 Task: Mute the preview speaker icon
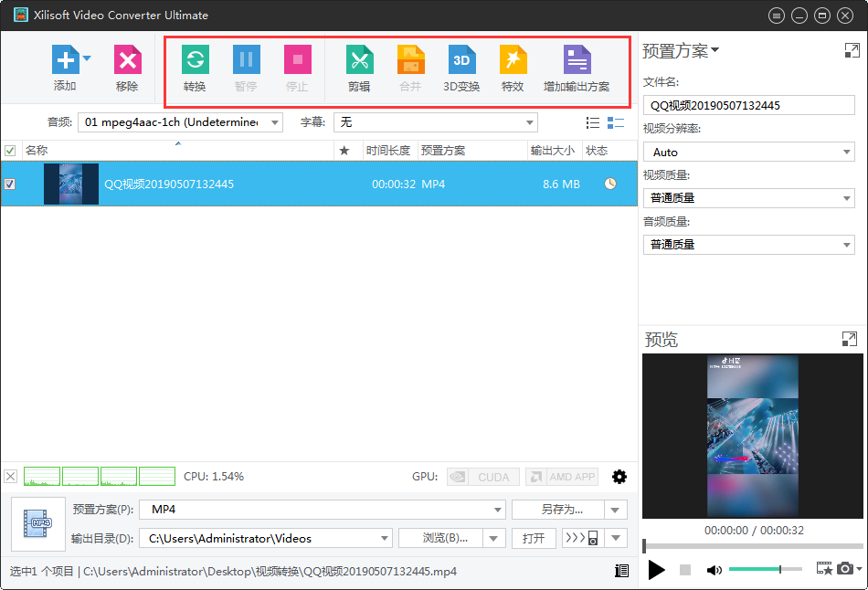(715, 570)
